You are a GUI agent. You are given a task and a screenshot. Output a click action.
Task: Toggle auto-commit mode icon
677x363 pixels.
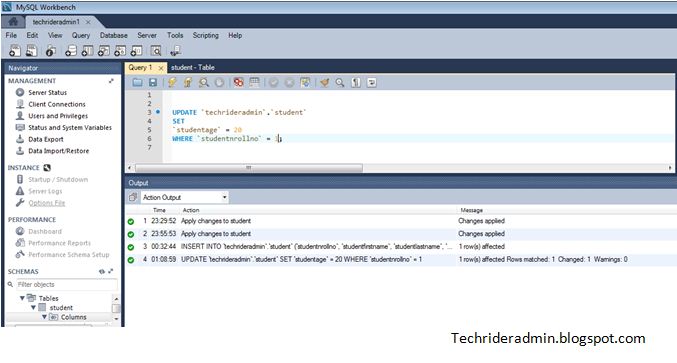click(x=305, y=82)
